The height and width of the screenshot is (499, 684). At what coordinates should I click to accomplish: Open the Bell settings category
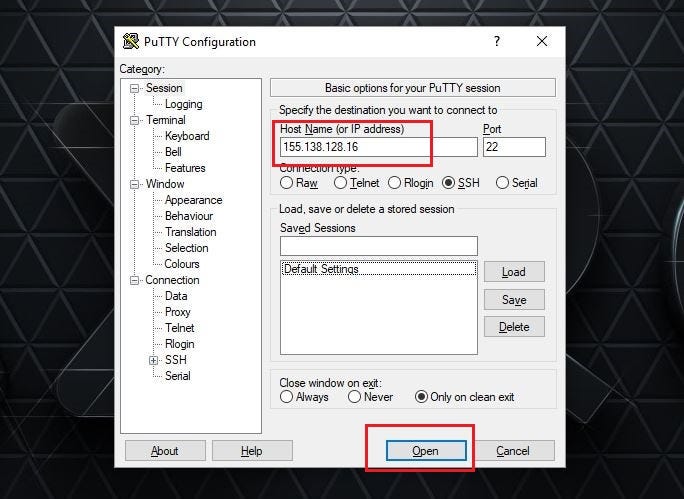(173, 152)
